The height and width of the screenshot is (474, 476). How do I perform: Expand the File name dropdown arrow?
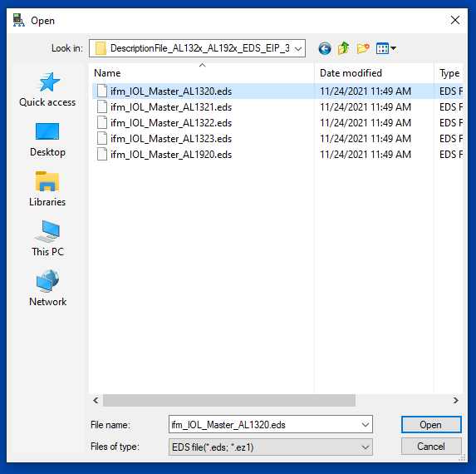click(x=366, y=424)
